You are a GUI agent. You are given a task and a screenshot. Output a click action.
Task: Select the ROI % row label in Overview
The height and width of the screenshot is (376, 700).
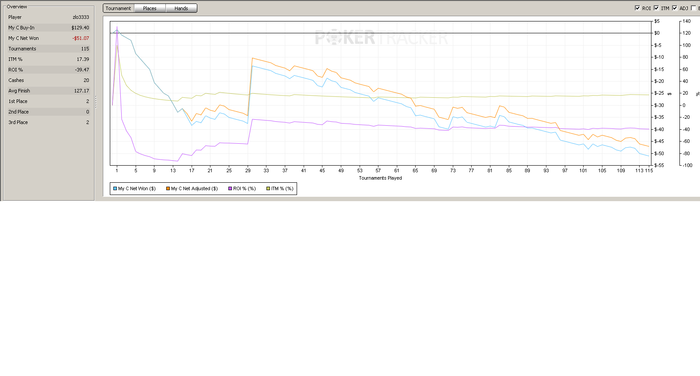pos(15,70)
